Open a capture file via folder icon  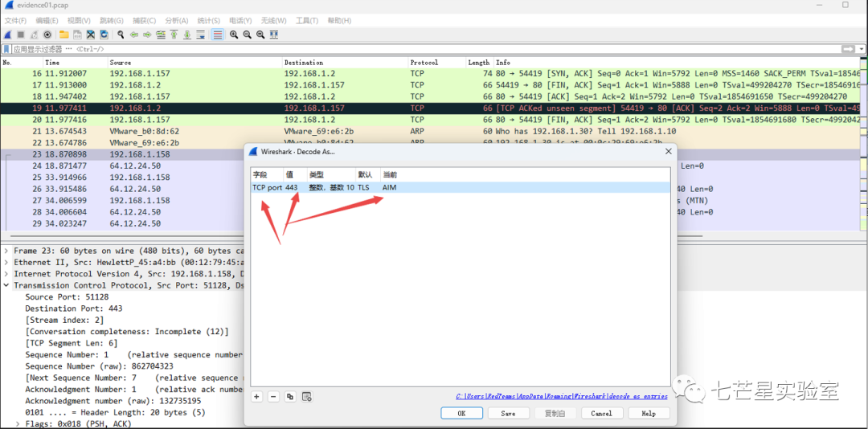click(x=64, y=35)
